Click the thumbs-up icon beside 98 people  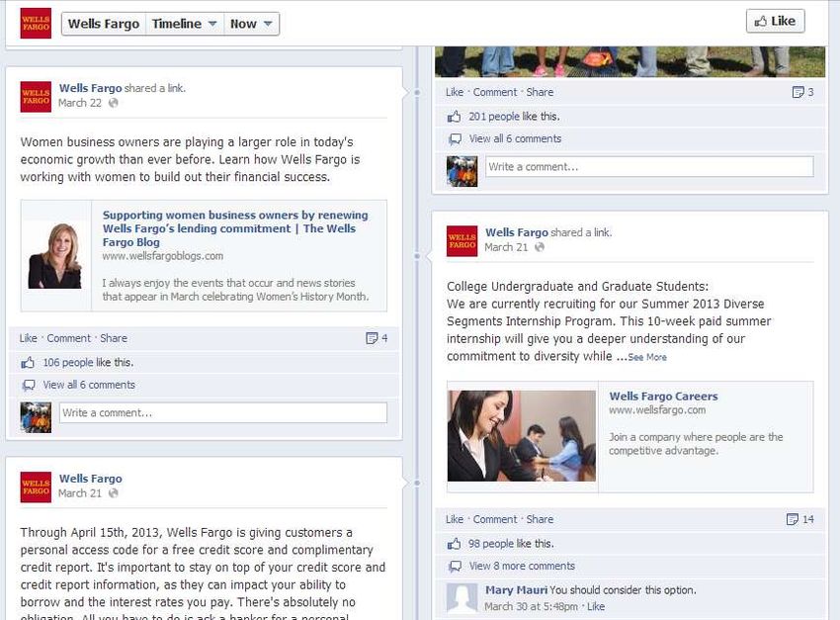[x=454, y=544]
